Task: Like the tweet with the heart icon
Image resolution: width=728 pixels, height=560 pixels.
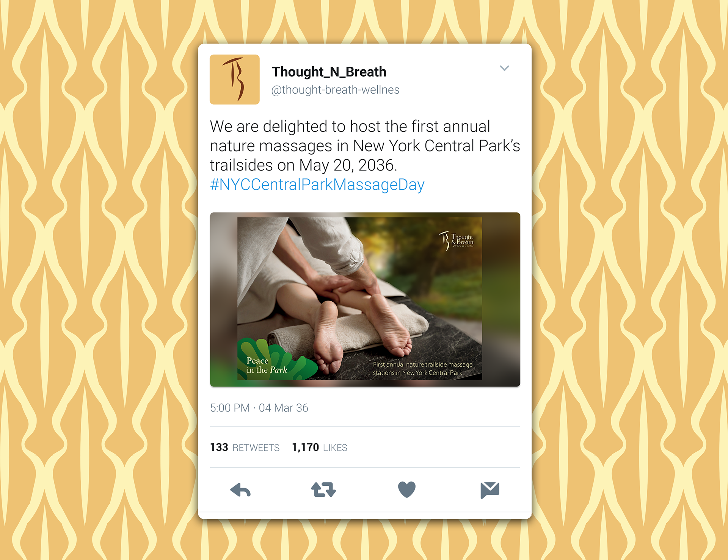Action: click(407, 490)
